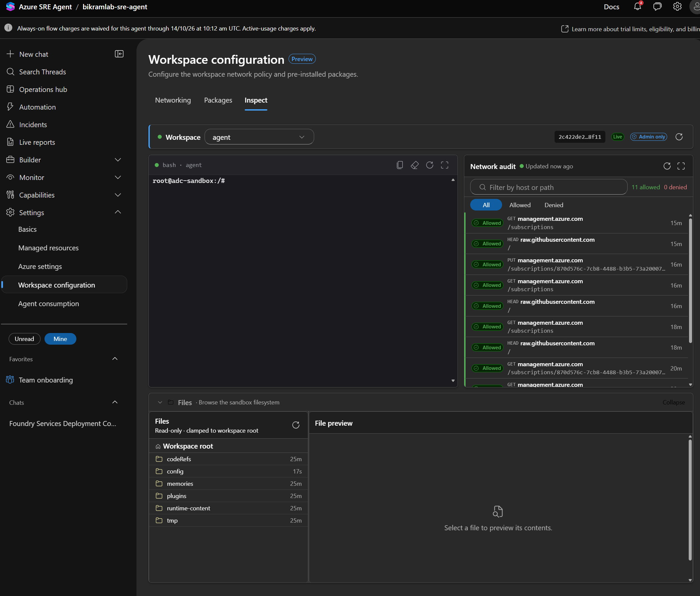Open Foundry Services Deployment chat
The image size is (700, 596).
[63, 423]
